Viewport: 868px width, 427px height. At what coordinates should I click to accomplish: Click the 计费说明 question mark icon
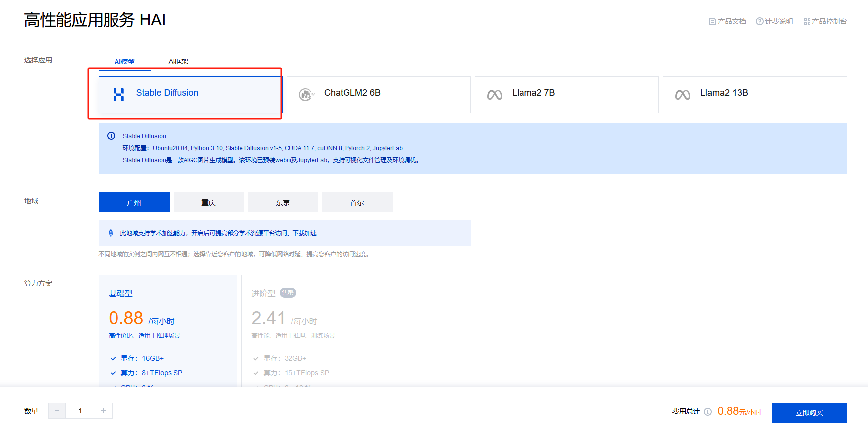tap(759, 21)
